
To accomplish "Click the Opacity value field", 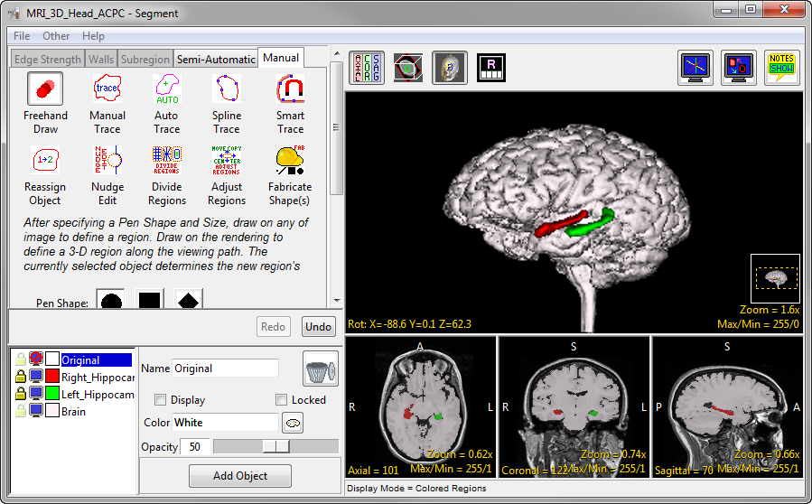I will [x=195, y=447].
